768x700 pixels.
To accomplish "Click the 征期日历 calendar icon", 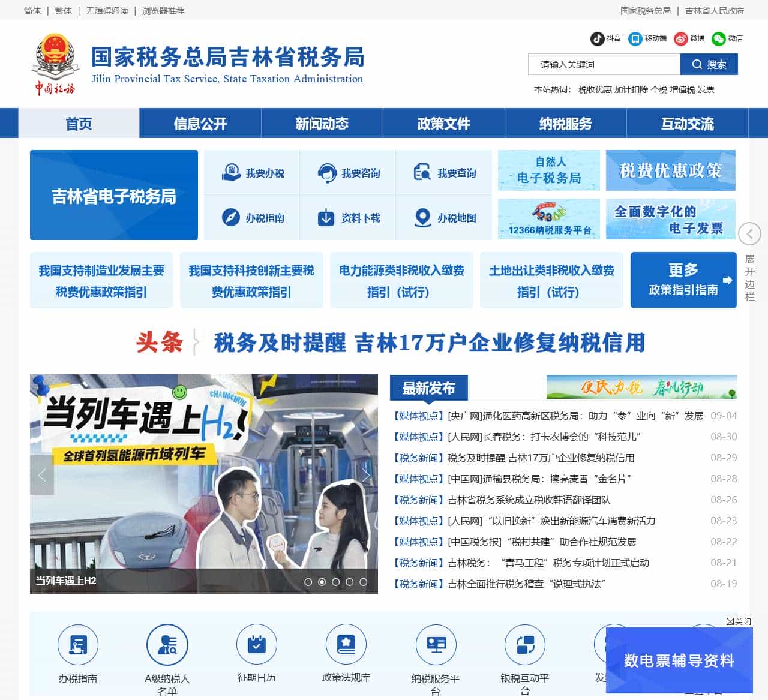I will pyautogui.click(x=257, y=645).
